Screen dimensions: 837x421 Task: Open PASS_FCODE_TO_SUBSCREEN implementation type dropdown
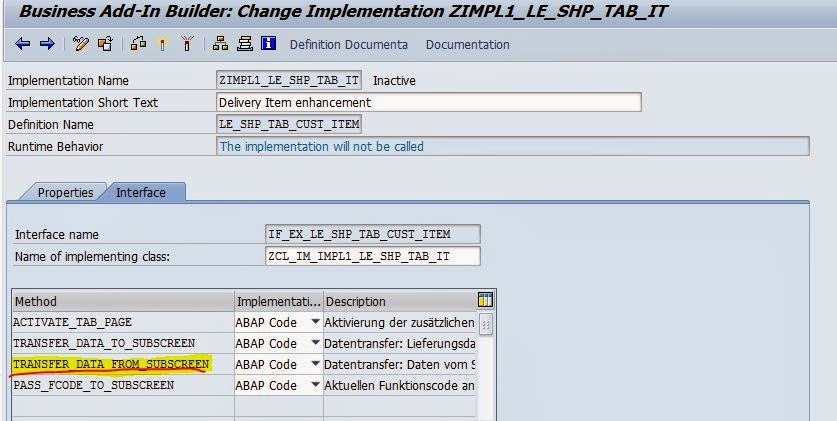click(x=315, y=385)
